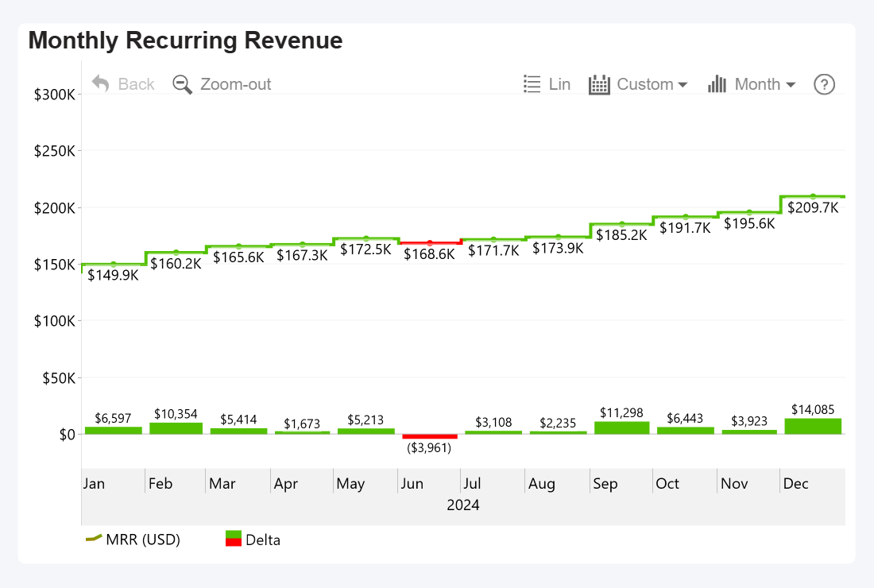Click the $200K y-axis label
The height and width of the screenshot is (588, 874).
[x=54, y=208]
